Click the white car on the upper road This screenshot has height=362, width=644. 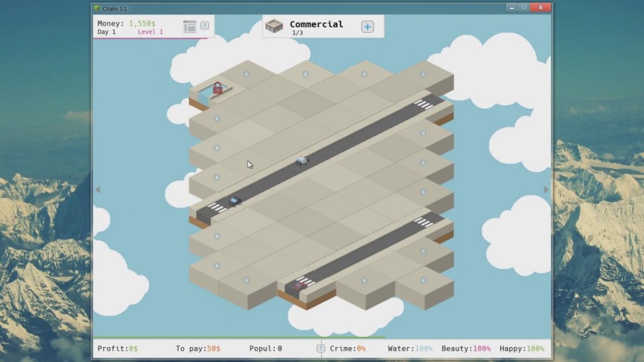tap(303, 161)
